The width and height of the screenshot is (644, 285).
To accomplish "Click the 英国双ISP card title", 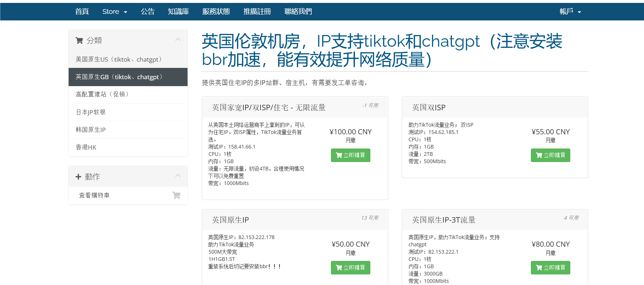I will [x=429, y=108].
